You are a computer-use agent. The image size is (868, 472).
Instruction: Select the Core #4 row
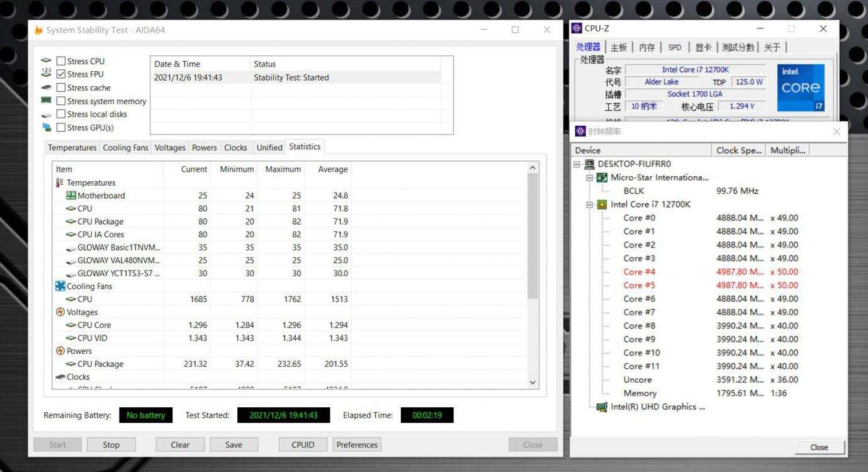[x=639, y=272]
